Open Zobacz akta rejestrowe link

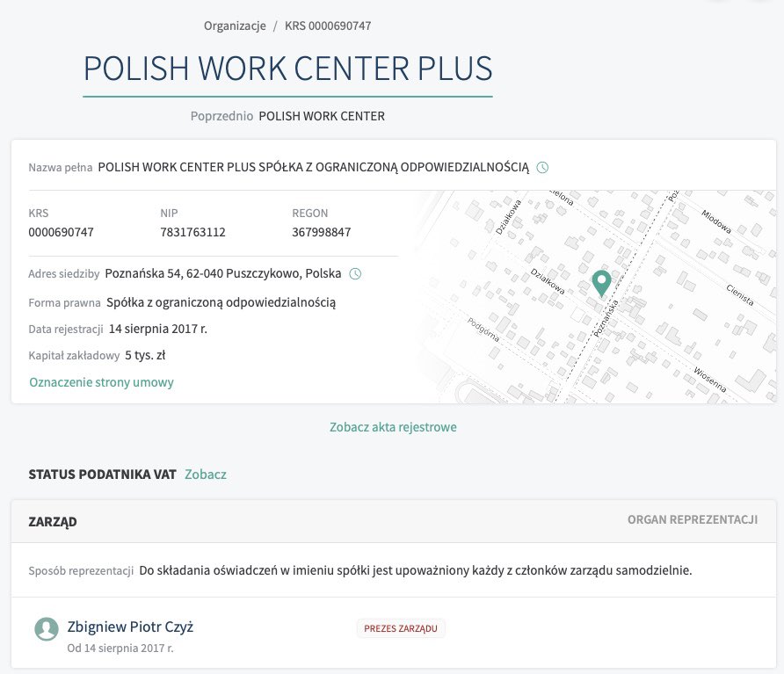(393, 427)
